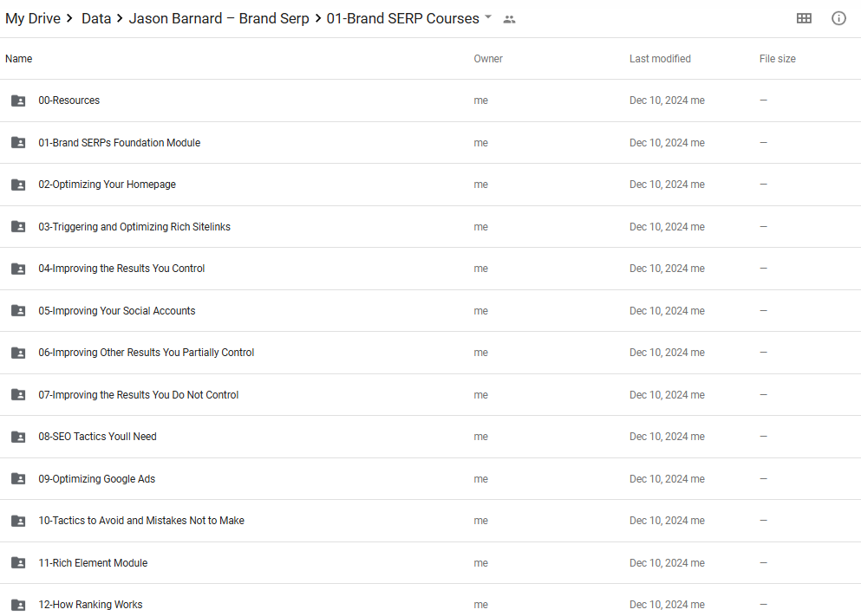Select 10-Tactics to Avoid and Mistakes folder
This screenshot has height=616, width=861.
140,521
